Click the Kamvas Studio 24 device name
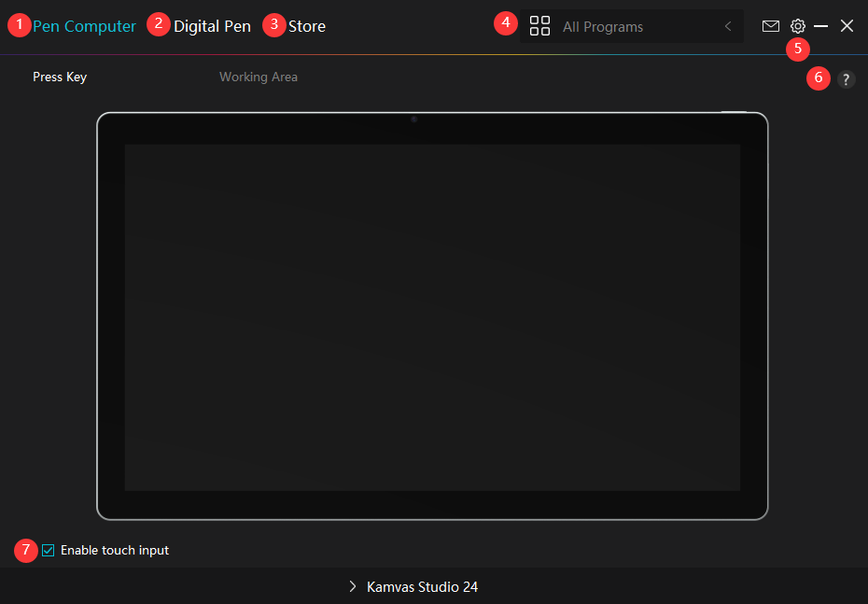This screenshot has width=868, height=604. point(422,587)
